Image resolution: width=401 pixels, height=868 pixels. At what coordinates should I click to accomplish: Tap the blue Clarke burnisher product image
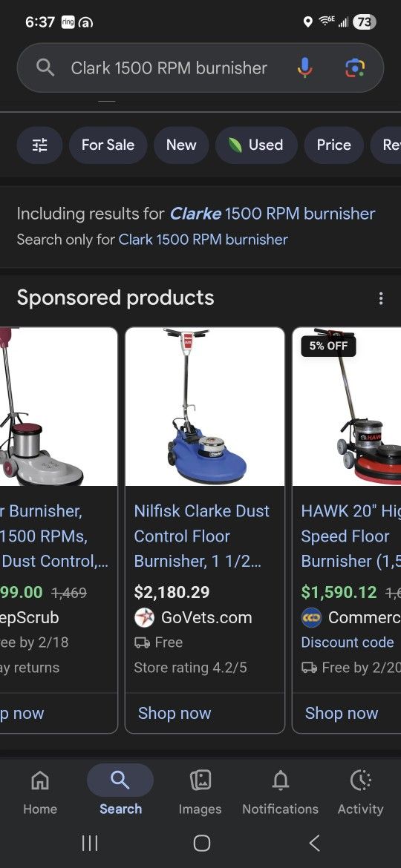pos(205,407)
